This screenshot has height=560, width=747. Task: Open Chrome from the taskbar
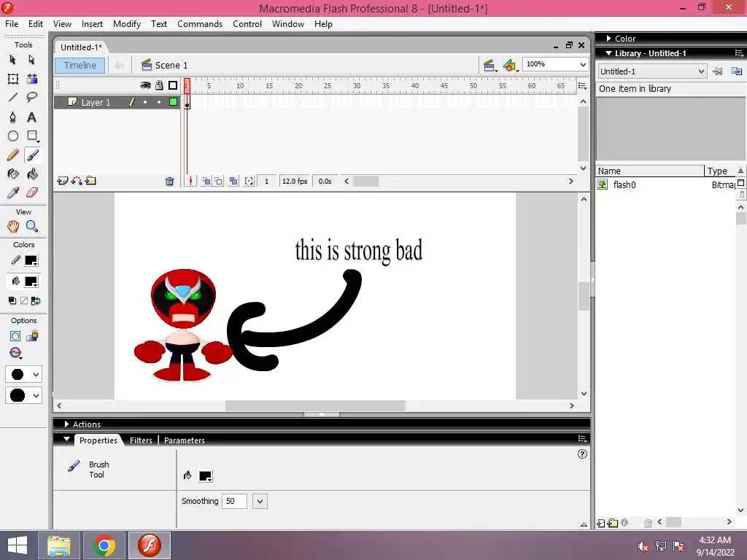tap(104, 545)
